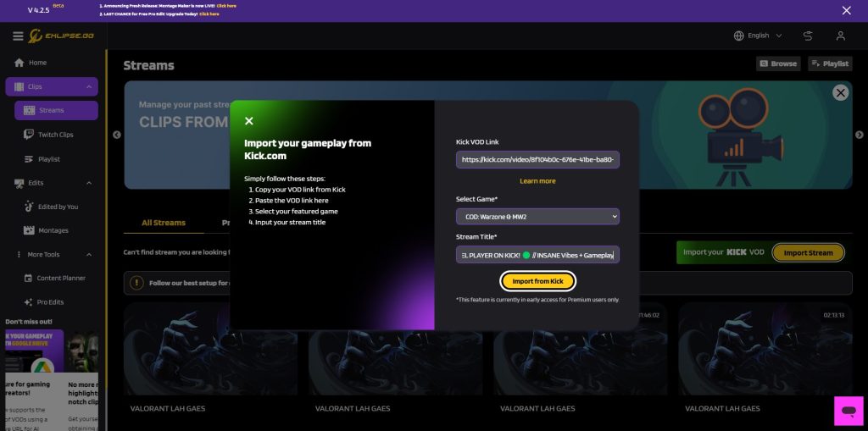The height and width of the screenshot is (431, 868).
Task: Open the Free Pro Edit 'Click here' link
Action: pyautogui.click(x=209, y=14)
